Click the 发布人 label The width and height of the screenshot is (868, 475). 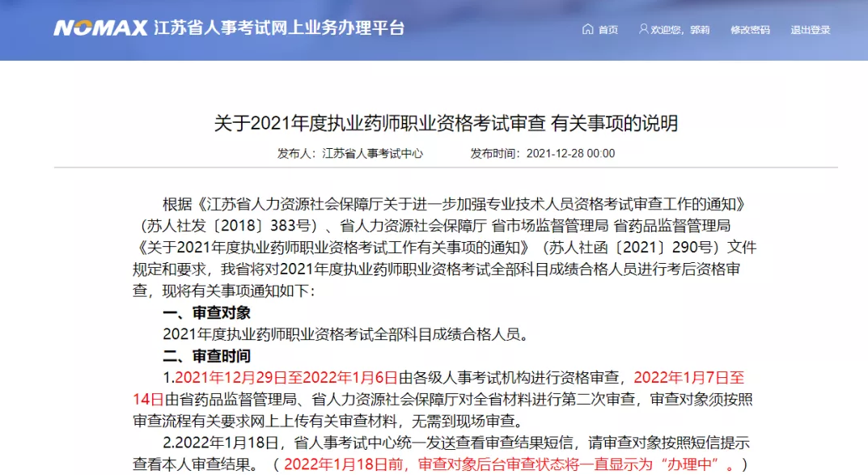[x=297, y=153]
